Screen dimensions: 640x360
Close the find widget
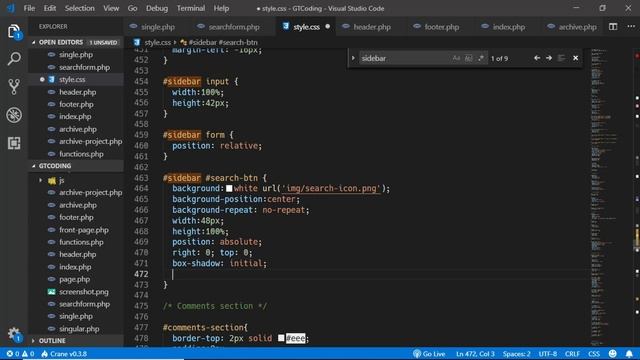click(x=576, y=58)
